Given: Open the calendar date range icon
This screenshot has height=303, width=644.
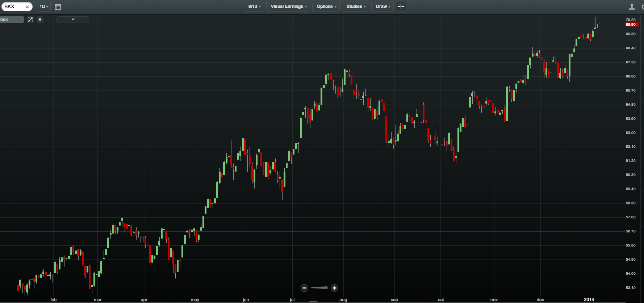Looking at the screenshot, I should pyautogui.click(x=58, y=7).
